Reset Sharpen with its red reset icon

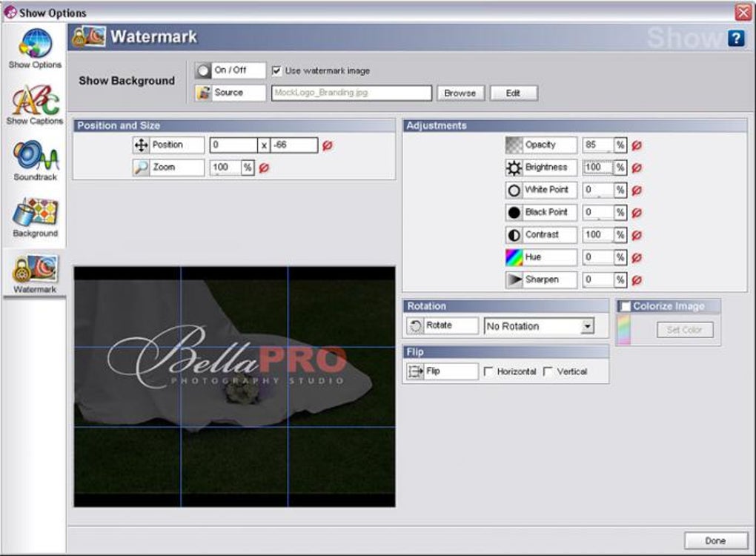point(637,280)
